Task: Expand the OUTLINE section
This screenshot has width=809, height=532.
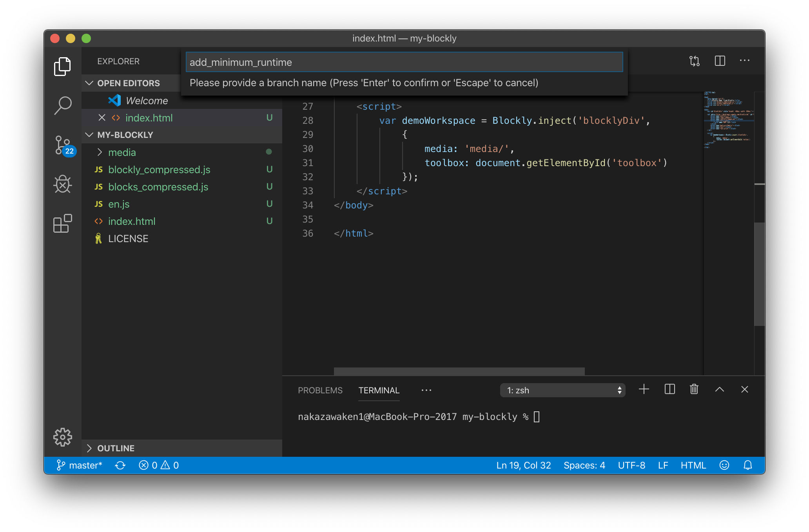Action: [x=115, y=448]
